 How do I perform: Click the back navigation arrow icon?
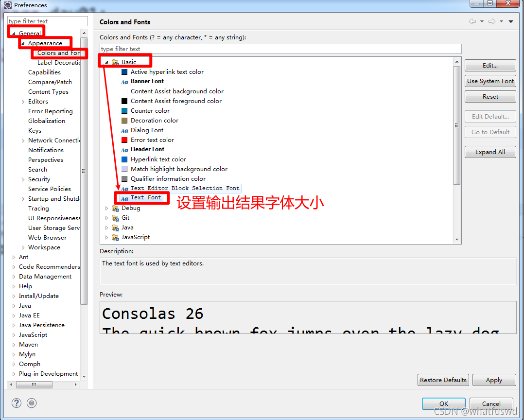[x=472, y=21]
